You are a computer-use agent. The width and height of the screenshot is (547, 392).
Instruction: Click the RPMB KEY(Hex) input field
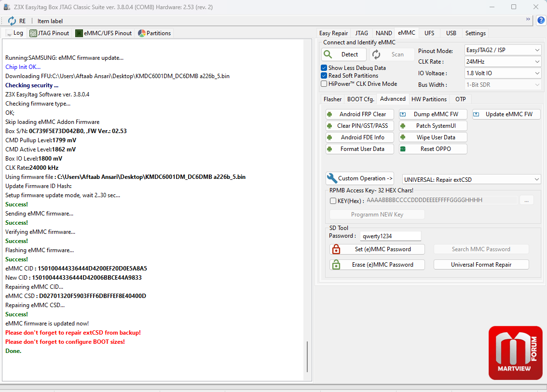coord(441,200)
